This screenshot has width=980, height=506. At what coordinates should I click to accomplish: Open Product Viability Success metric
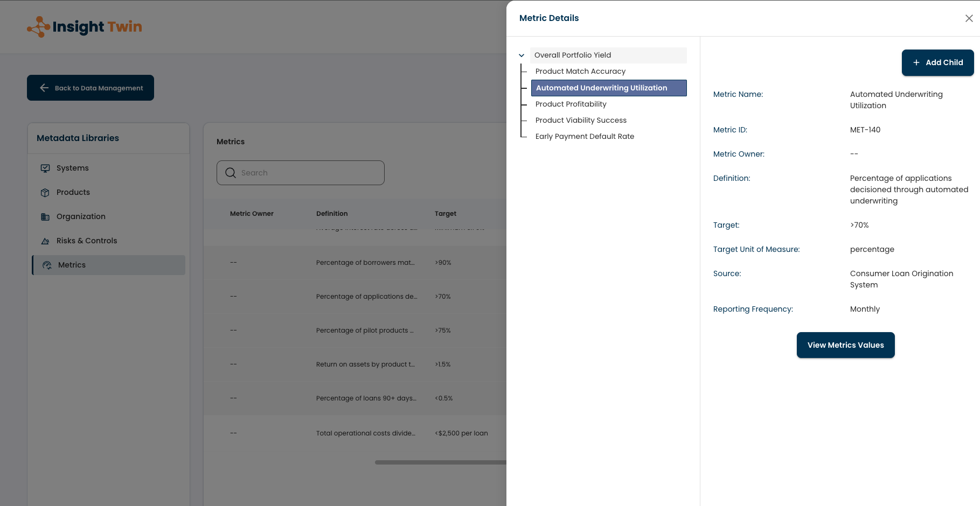click(x=581, y=121)
